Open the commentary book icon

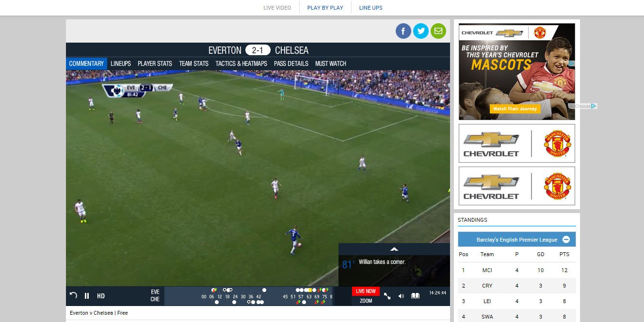tap(415, 296)
